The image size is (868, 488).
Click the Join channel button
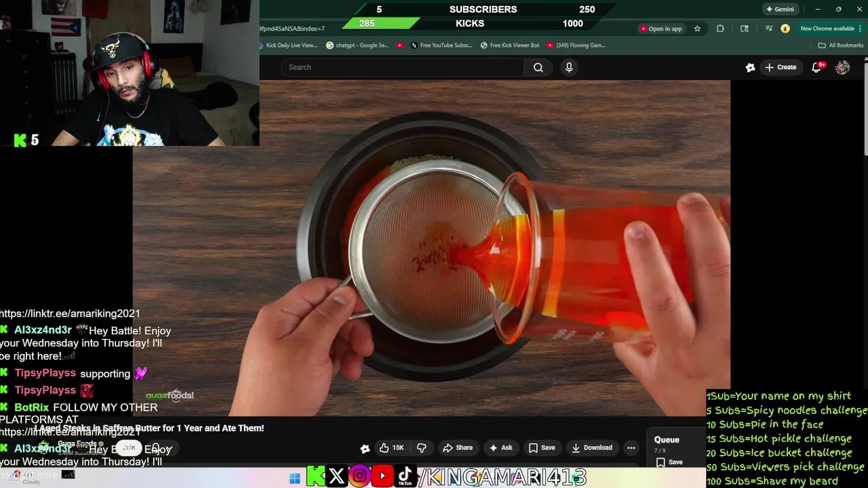click(128, 448)
